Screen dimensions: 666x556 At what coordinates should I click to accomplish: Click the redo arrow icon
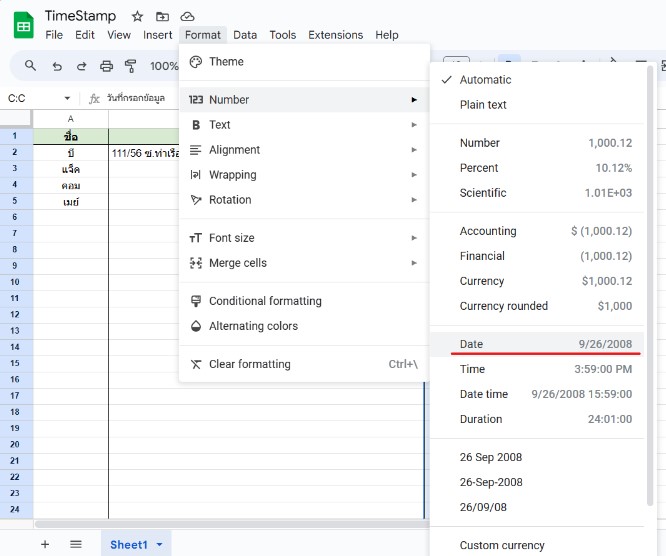pyautogui.click(x=82, y=66)
